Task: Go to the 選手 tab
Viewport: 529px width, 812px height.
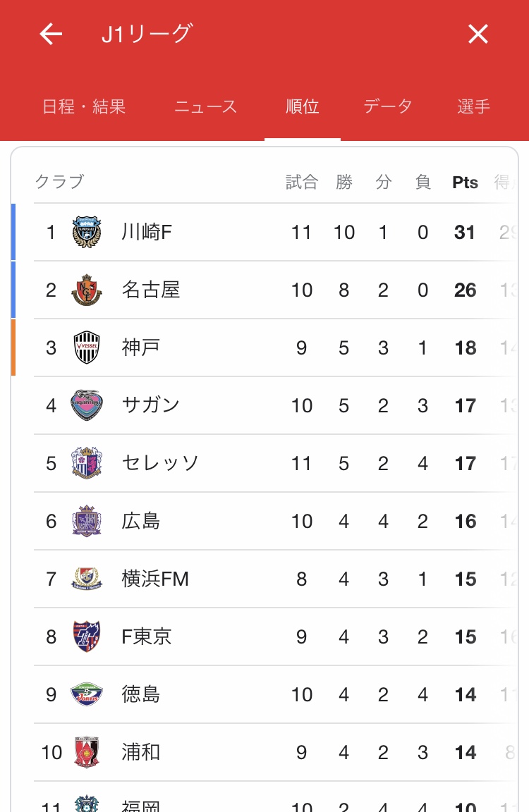Action: click(x=473, y=106)
